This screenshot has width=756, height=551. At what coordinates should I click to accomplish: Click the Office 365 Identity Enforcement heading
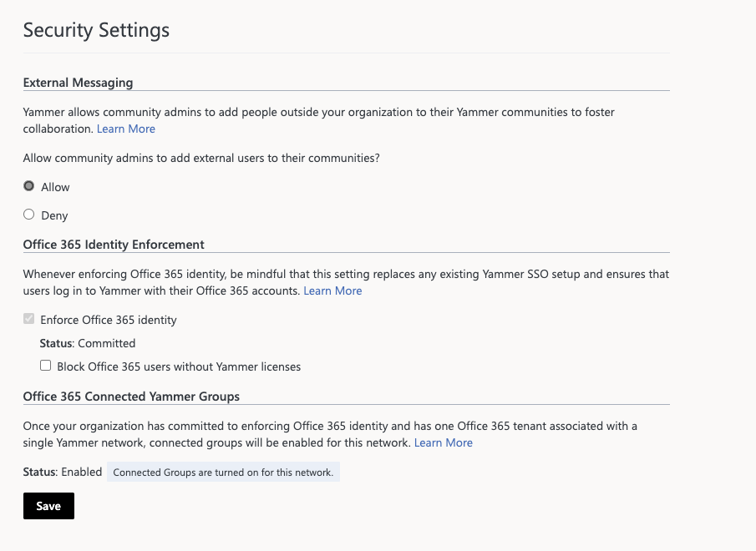coord(114,245)
